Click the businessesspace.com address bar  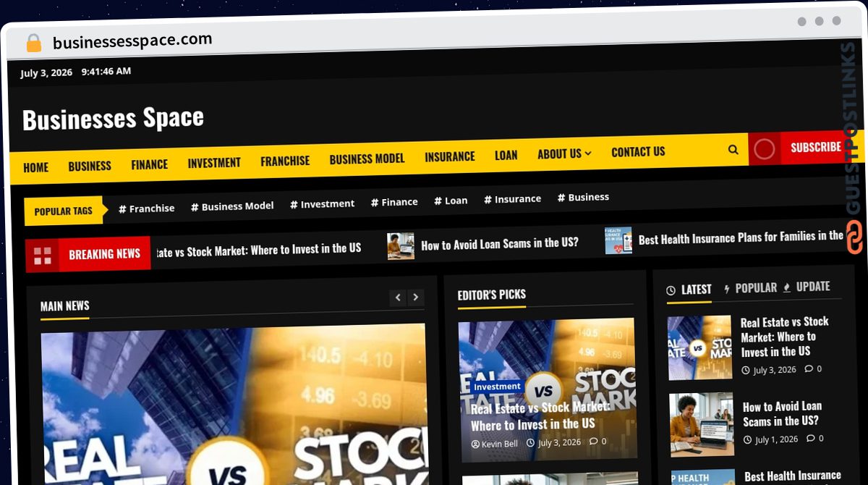[133, 41]
